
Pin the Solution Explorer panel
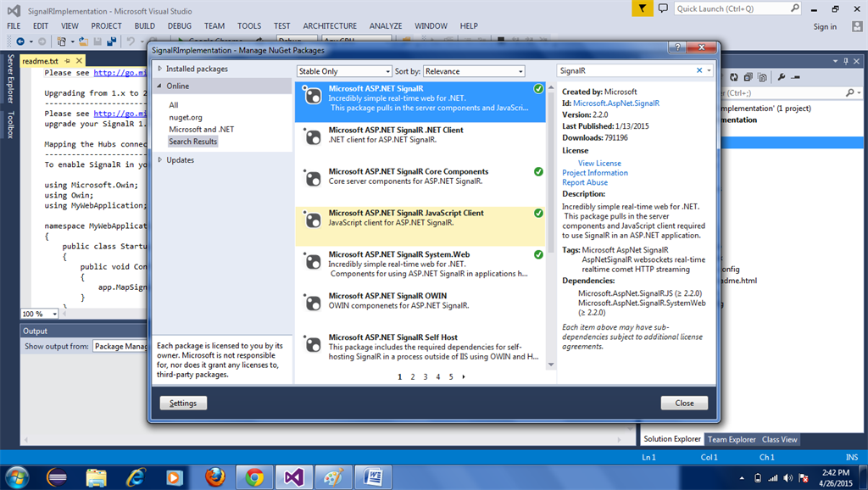coord(846,61)
